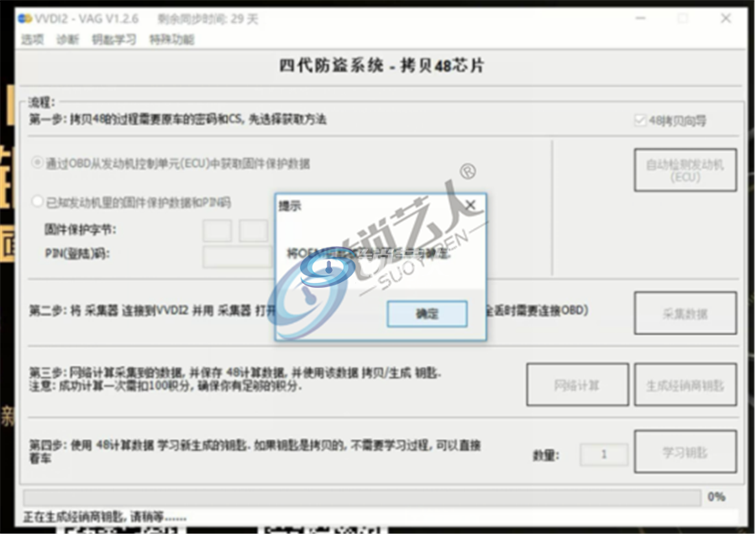The image size is (756, 534).
Task: Click the 固件保护字节 label
Action: click(80, 229)
